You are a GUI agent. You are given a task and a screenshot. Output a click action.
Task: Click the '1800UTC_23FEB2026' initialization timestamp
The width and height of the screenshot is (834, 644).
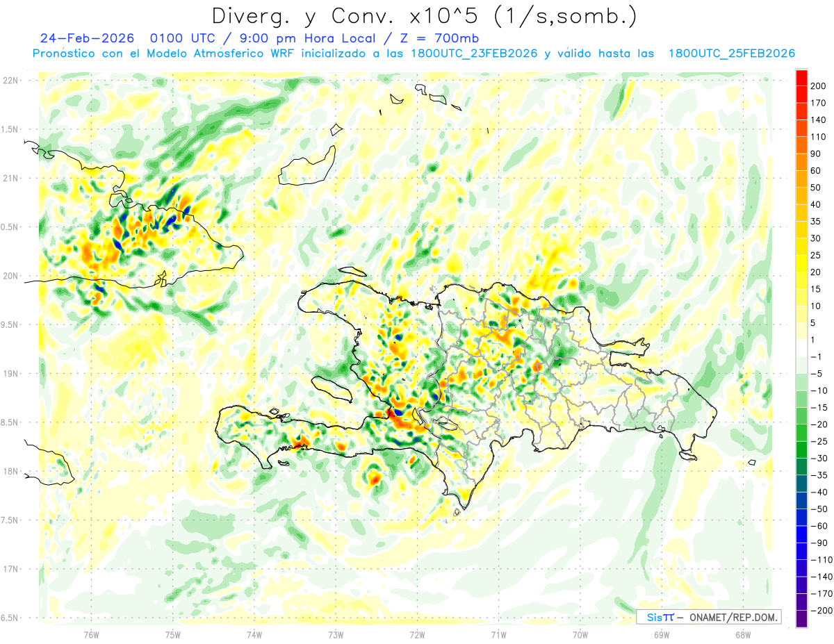pyautogui.click(x=474, y=53)
